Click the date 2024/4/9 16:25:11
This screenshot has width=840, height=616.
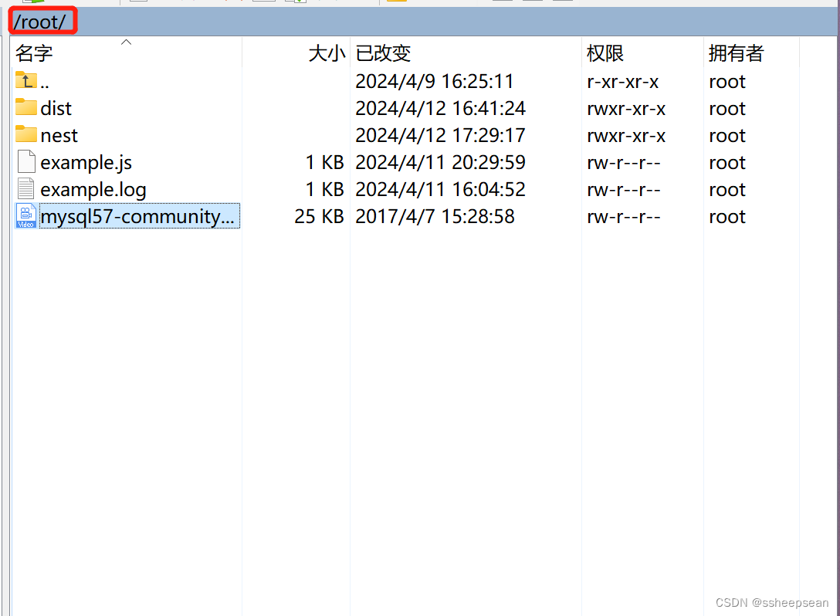435,81
